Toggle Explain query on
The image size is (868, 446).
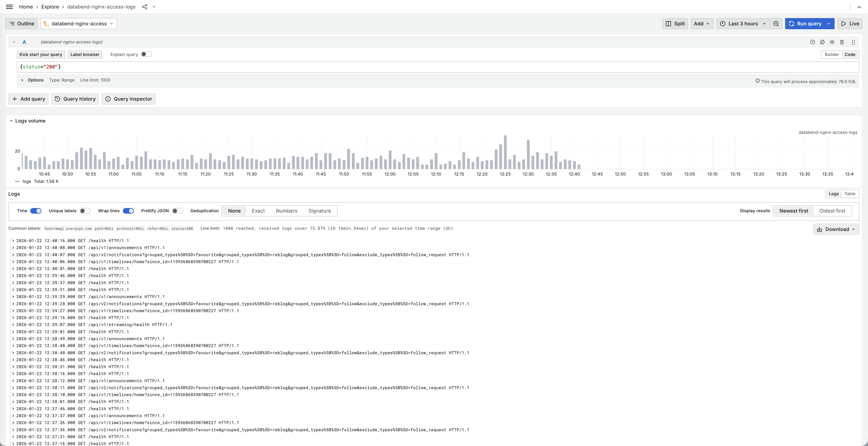146,54
